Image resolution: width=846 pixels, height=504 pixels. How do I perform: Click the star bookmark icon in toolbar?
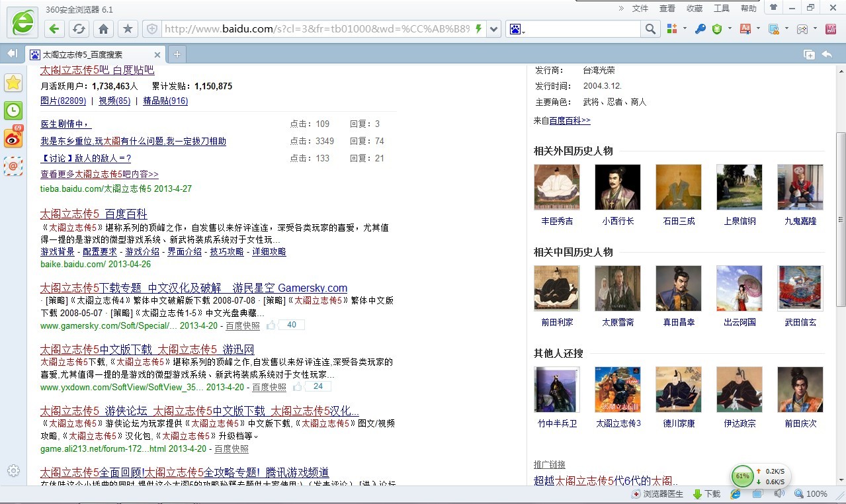pyautogui.click(x=128, y=29)
